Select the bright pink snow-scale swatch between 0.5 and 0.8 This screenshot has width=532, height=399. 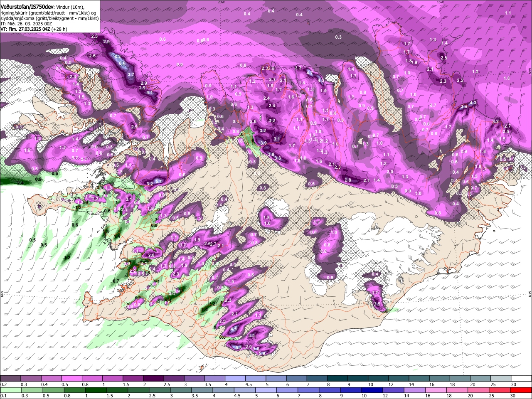tap(71, 378)
